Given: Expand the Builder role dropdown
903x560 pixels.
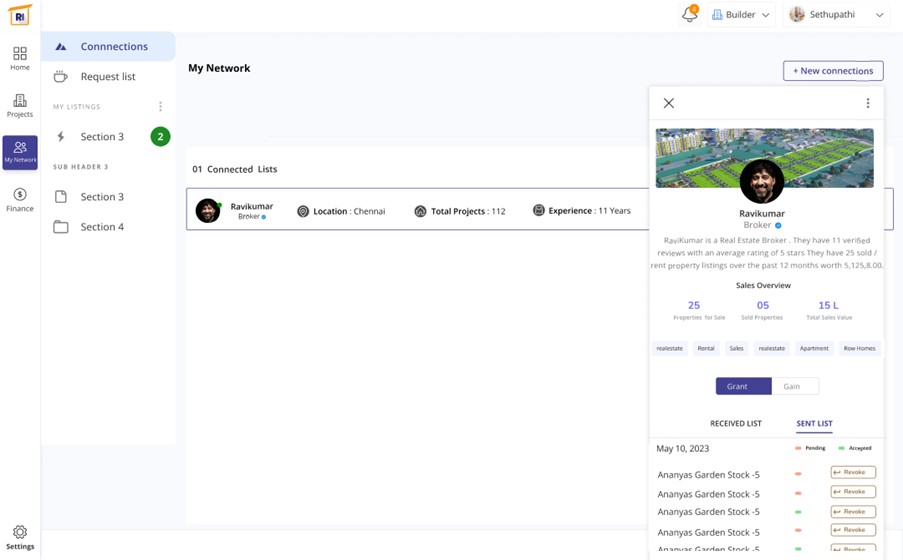Looking at the screenshot, I should click(x=740, y=15).
